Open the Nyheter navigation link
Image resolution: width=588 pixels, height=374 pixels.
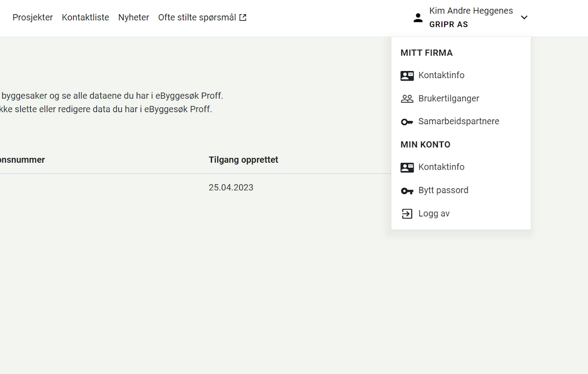click(x=134, y=17)
